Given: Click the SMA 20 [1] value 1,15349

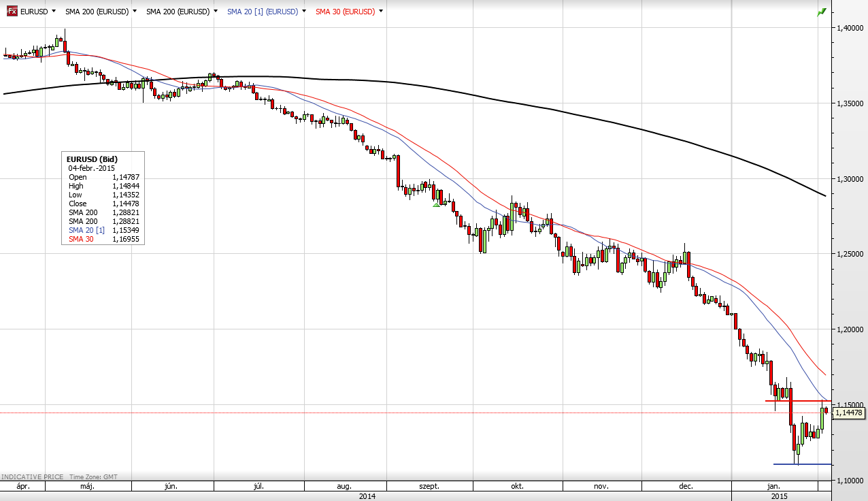Looking at the screenshot, I should (x=126, y=230).
